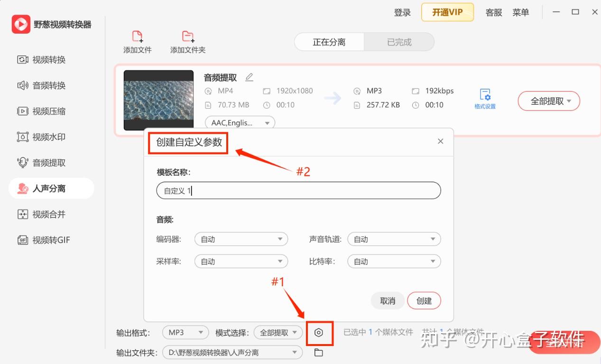Close the 创建自定义参数 dialog
601x364 pixels.
point(441,141)
